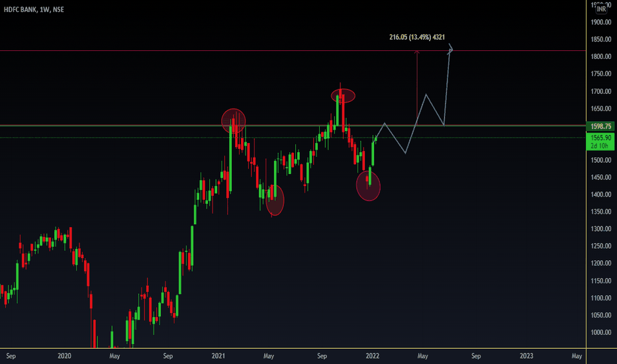617x364 pixels.
Task: Click the HDFC BANK, 1W, NSE symbol title
Action: [x=34, y=9]
